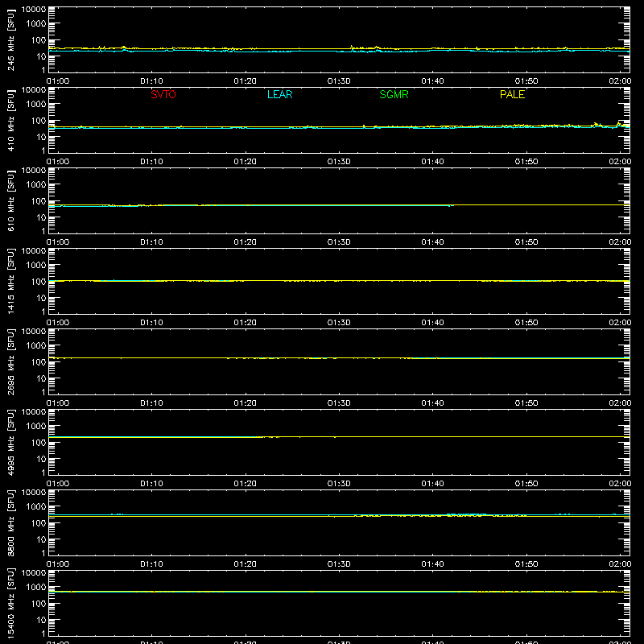Viewport: 644px width, 644px height.
Task: Click the 2695 MHz [SFU] axis title
Action: click(11, 361)
